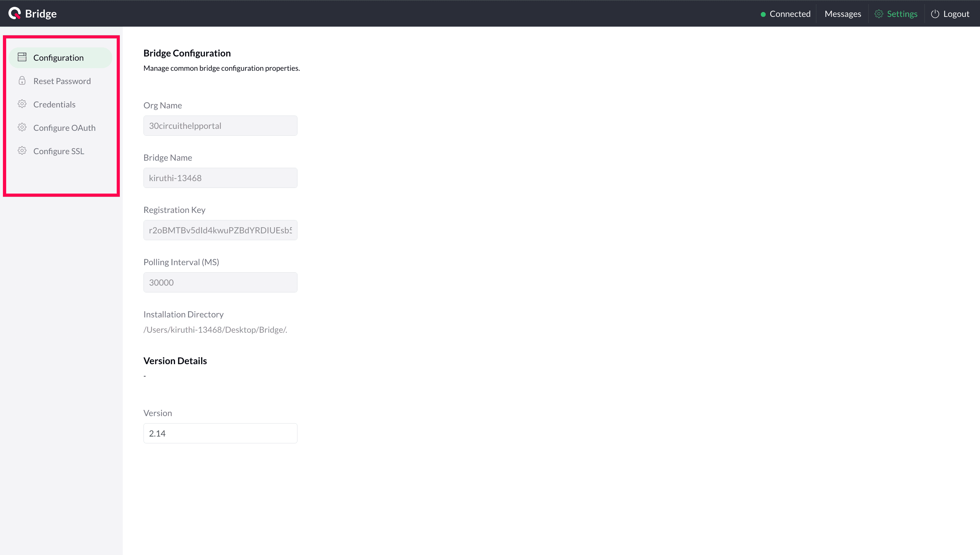This screenshot has width=980, height=555.
Task: Click the Version input field
Action: tap(220, 433)
